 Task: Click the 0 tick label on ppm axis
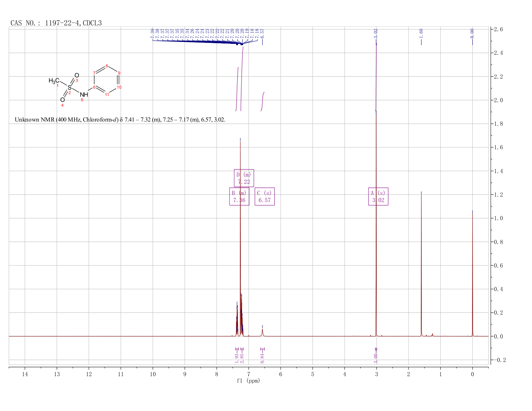(x=472, y=374)
